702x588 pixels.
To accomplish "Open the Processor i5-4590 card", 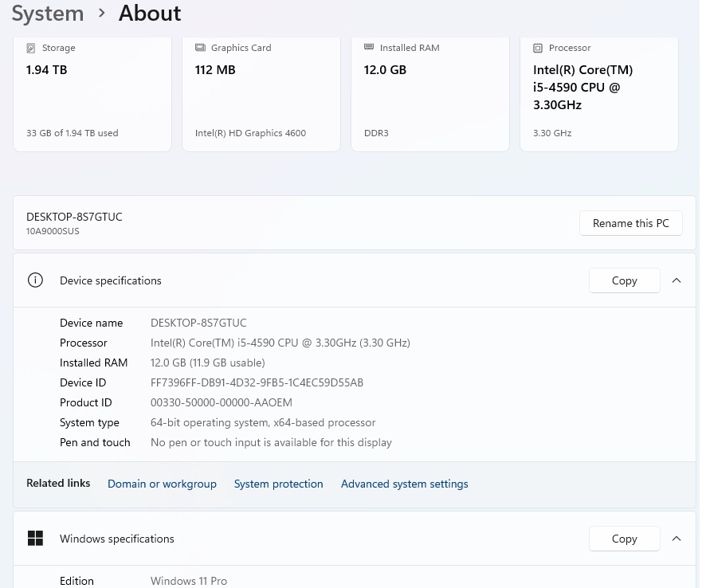I will point(599,94).
